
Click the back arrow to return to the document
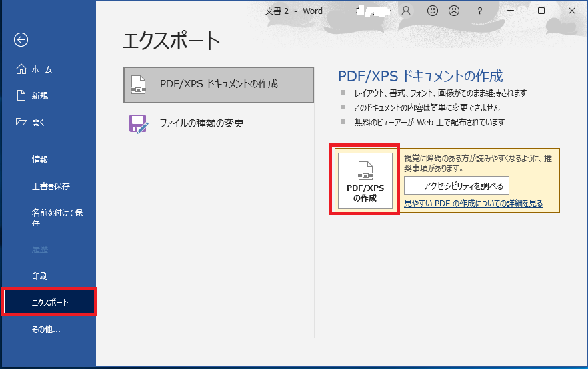(21, 39)
